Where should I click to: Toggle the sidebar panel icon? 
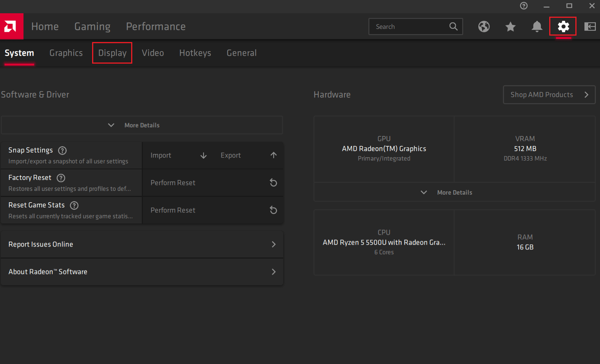[x=590, y=27]
